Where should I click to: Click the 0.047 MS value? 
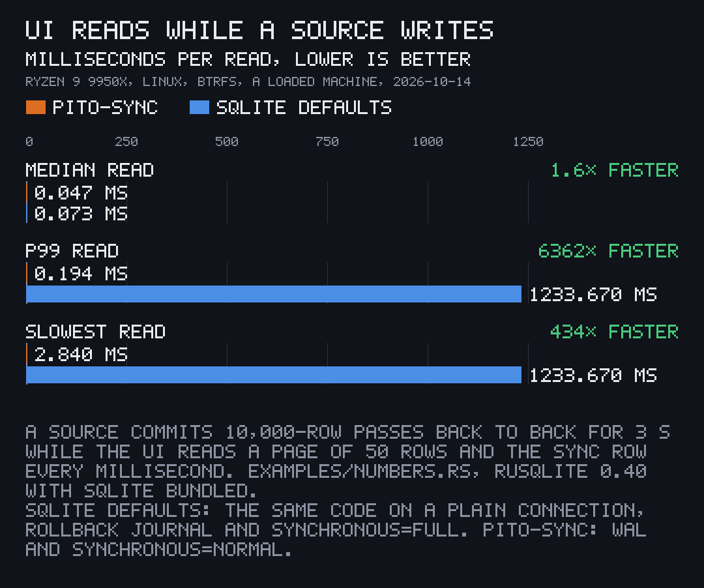[81, 193]
